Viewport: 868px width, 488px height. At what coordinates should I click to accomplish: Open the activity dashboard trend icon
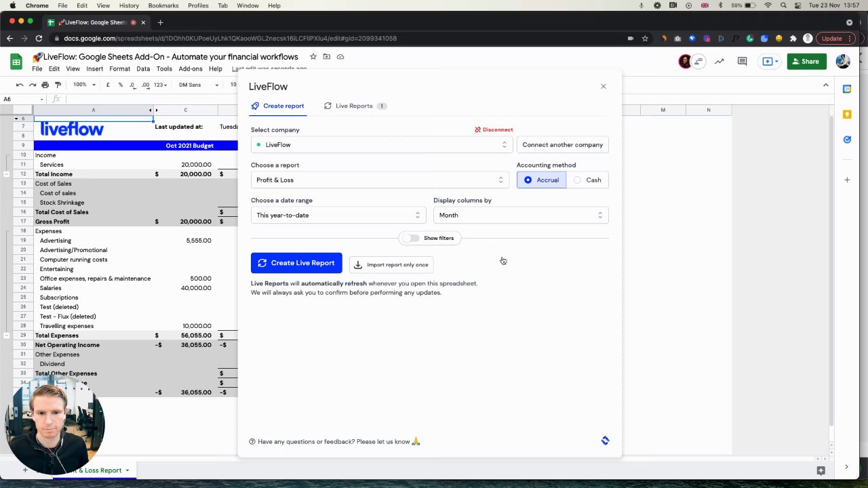tap(719, 62)
